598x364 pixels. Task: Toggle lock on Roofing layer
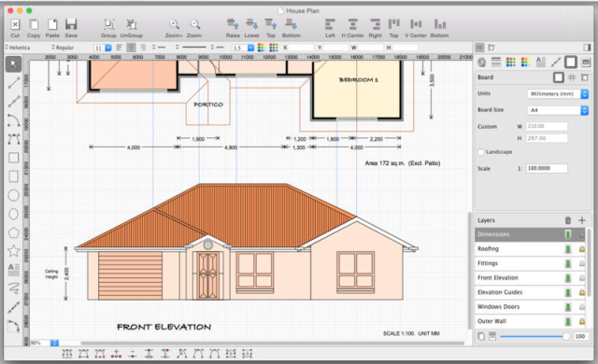[x=582, y=249]
